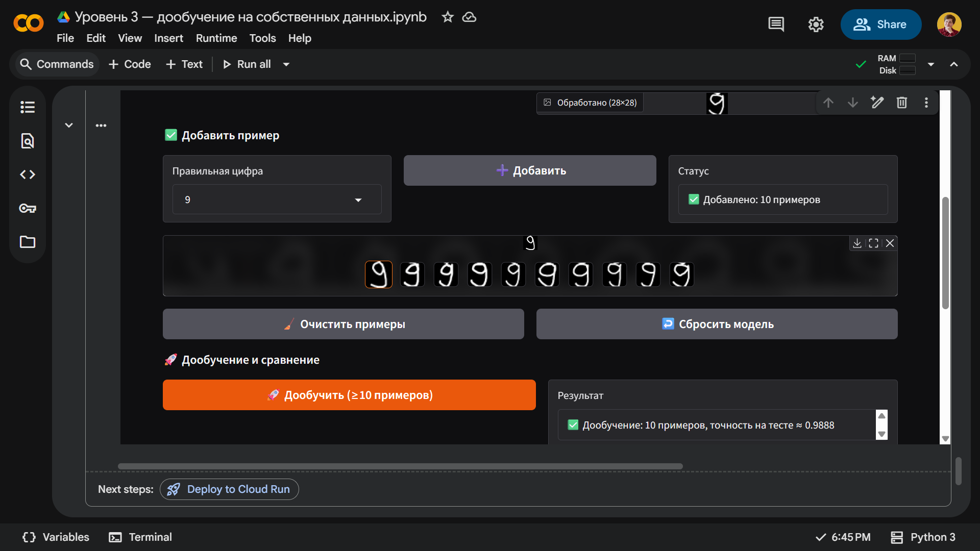This screenshot has height=551, width=980.
Task: Click the Дообучить orange button
Action: coord(349,395)
